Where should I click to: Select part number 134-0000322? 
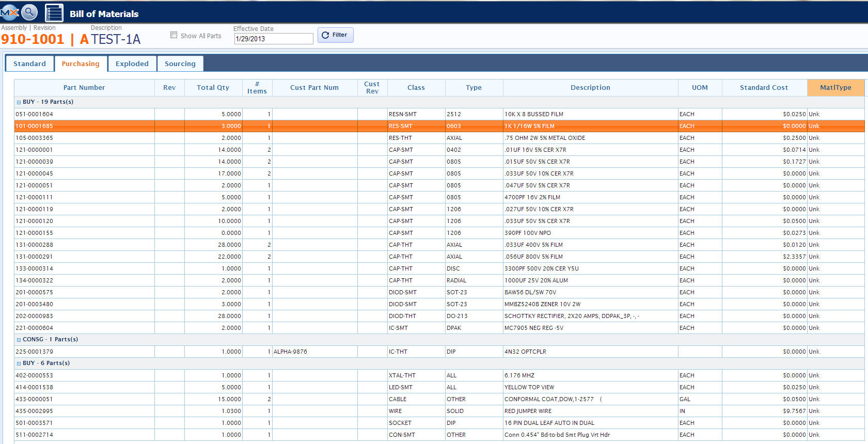click(35, 280)
